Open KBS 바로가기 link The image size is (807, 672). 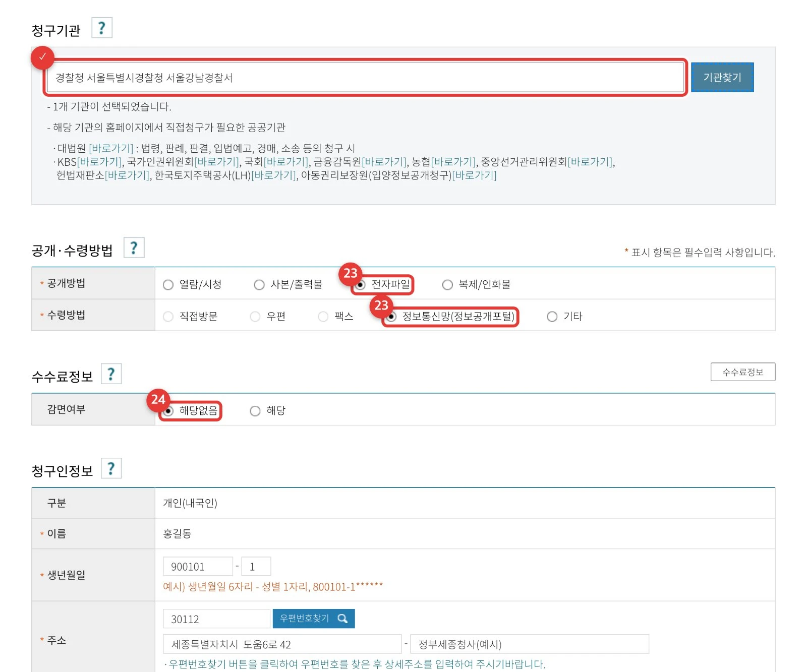99,162
